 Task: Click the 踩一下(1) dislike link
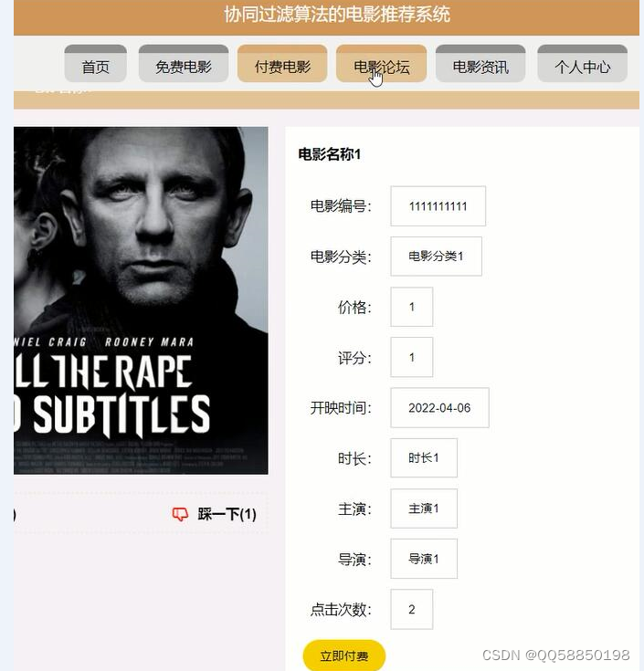(227, 514)
